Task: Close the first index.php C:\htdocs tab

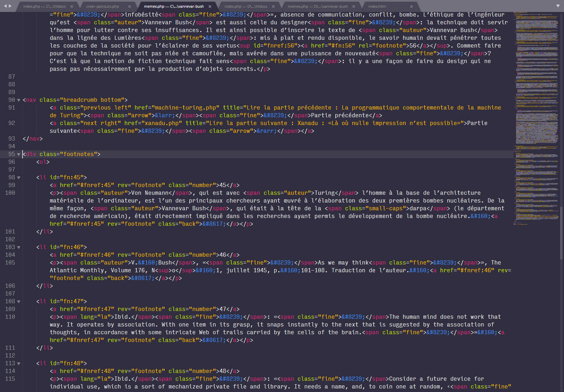Action: [72, 6]
